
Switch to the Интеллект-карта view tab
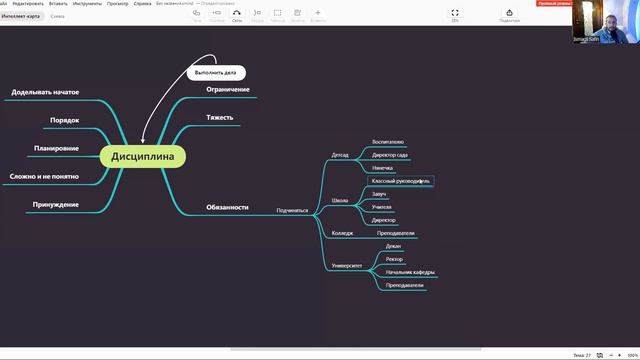[21, 16]
